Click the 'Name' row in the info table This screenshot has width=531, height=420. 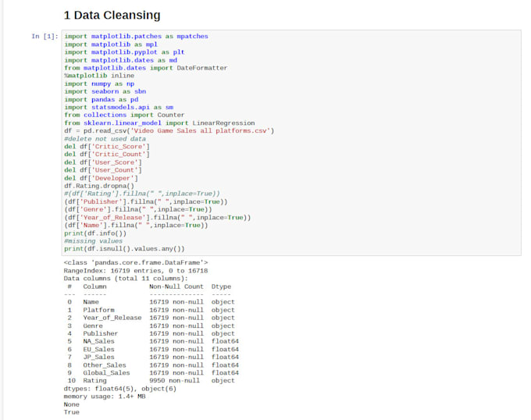151,302
